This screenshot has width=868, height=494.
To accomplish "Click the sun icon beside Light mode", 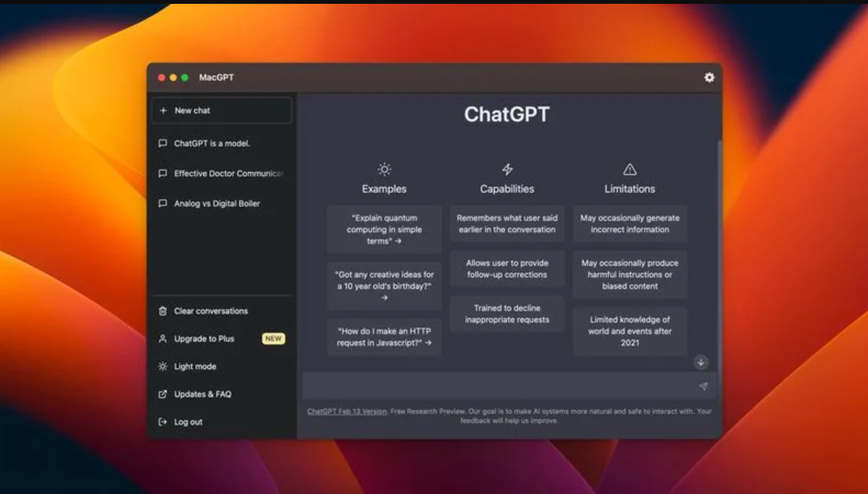I will [x=162, y=367].
